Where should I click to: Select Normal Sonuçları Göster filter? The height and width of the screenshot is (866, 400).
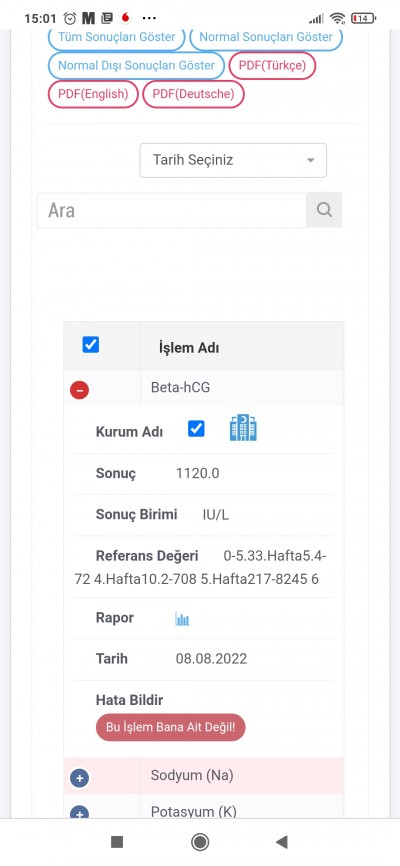point(266,38)
